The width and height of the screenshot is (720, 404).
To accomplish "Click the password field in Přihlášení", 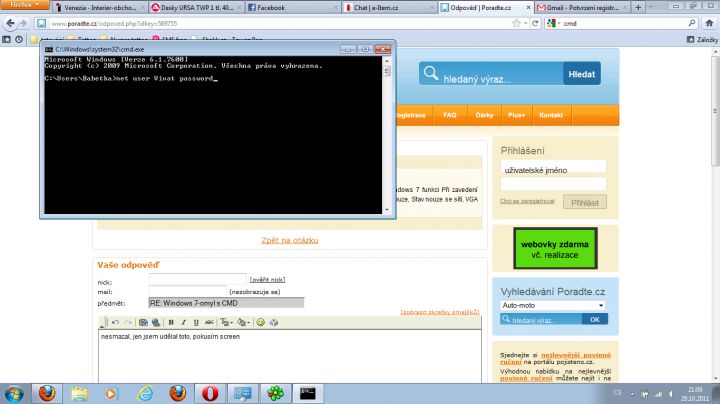I will coord(553,185).
